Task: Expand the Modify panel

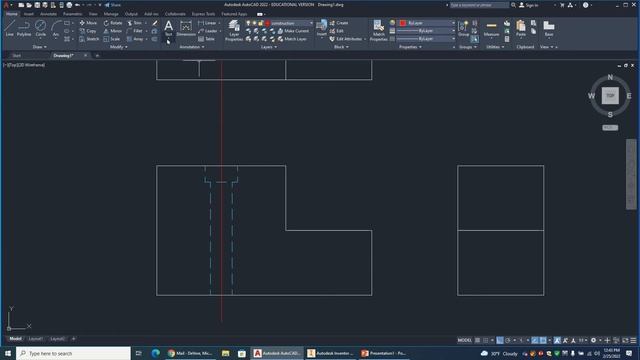Action: (x=119, y=47)
